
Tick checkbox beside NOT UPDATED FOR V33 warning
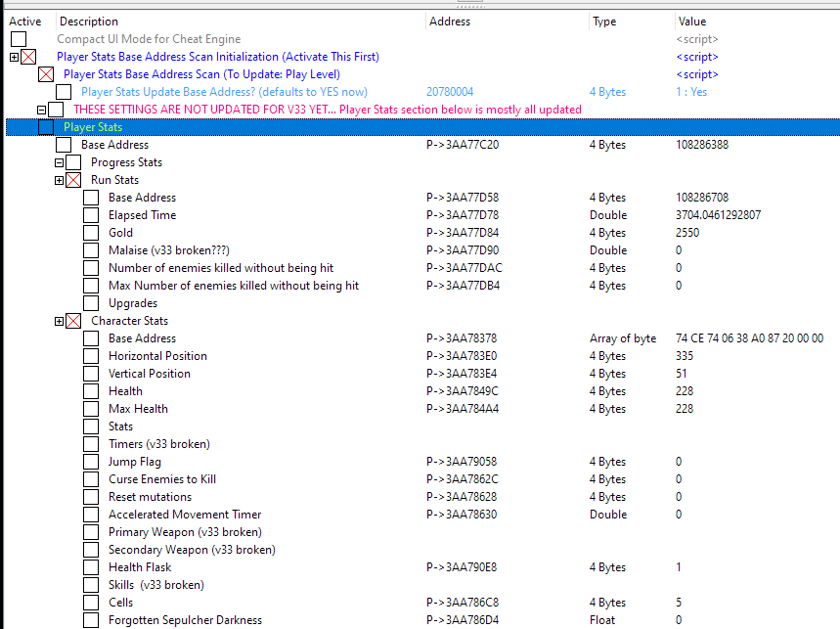pyautogui.click(x=56, y=110)
